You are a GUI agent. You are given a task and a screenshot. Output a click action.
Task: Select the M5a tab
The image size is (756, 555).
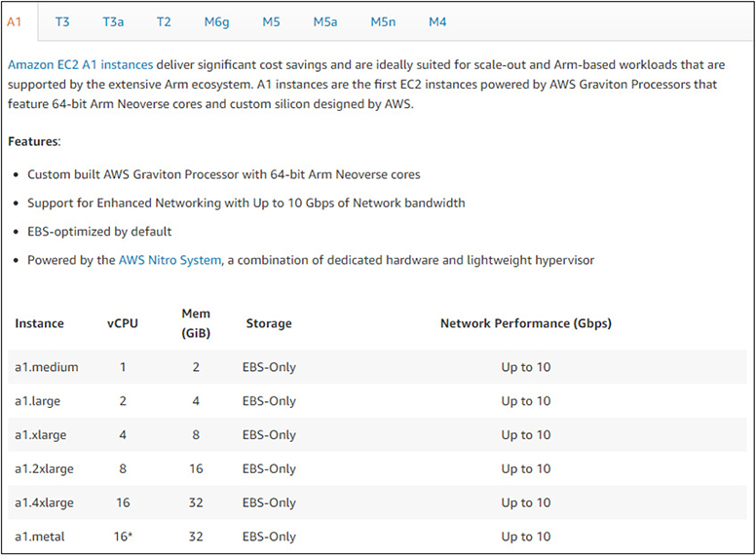click(325, 20)
